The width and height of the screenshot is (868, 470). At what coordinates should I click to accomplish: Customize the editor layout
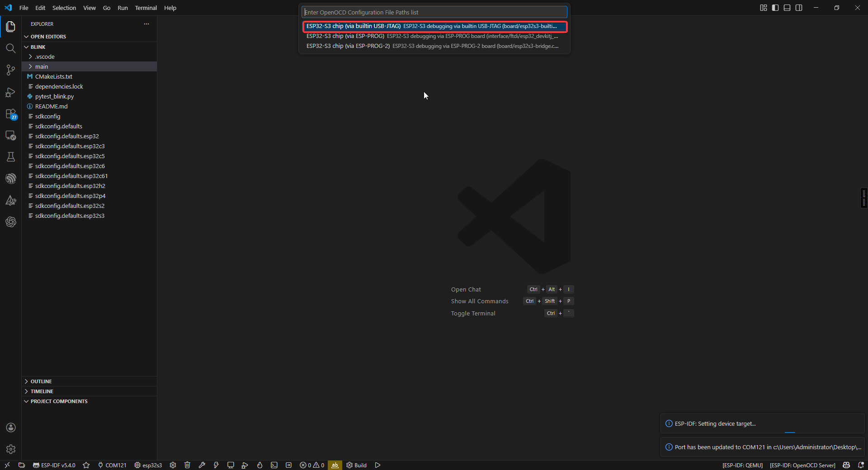pos(764,8)
